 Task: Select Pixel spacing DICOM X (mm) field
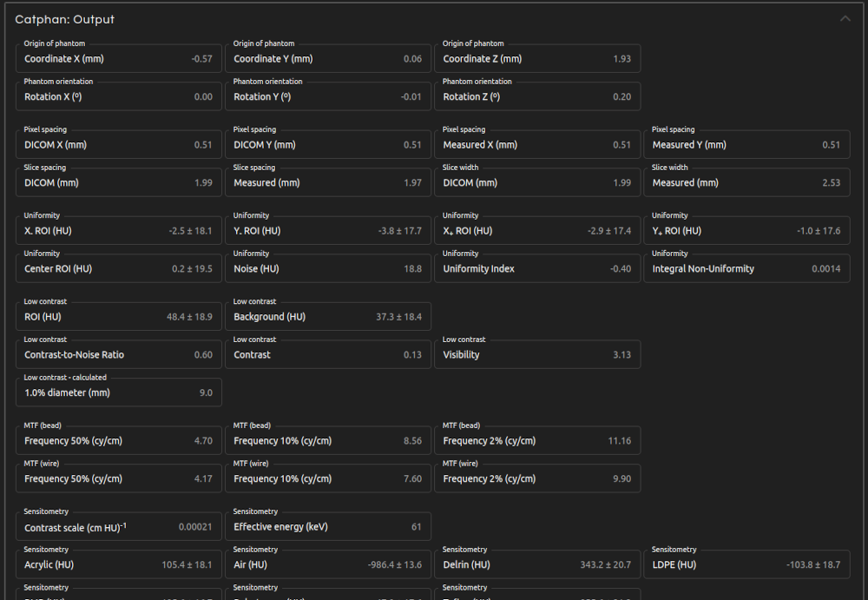point(119,145)
